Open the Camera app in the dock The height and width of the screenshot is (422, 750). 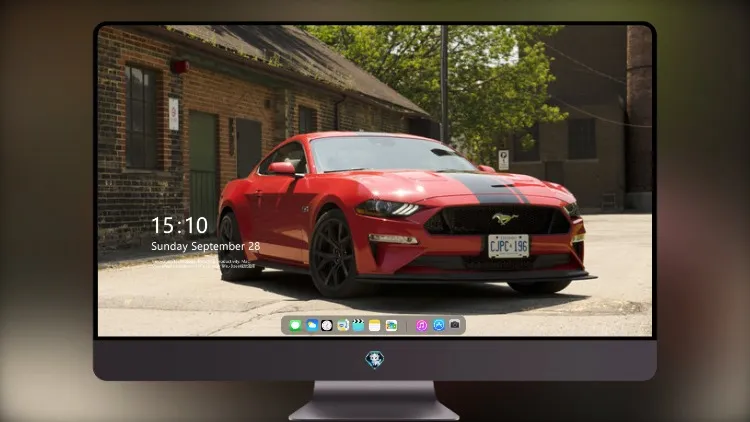455,325
